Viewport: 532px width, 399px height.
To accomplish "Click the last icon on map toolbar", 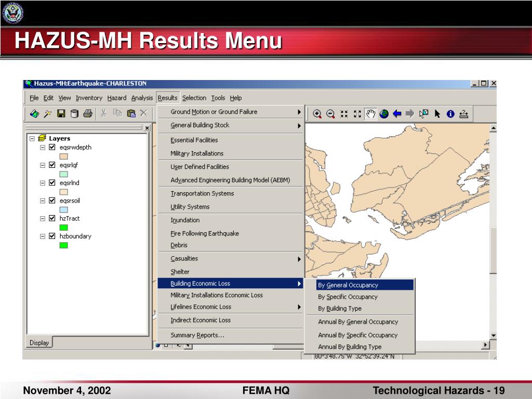I will pyautogui.click(x=464, y=114).
